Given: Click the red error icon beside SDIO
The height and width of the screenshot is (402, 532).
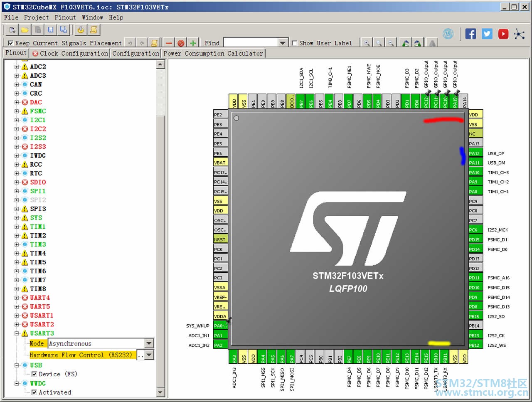Looking at the screenshot, I should click(25, 182).
